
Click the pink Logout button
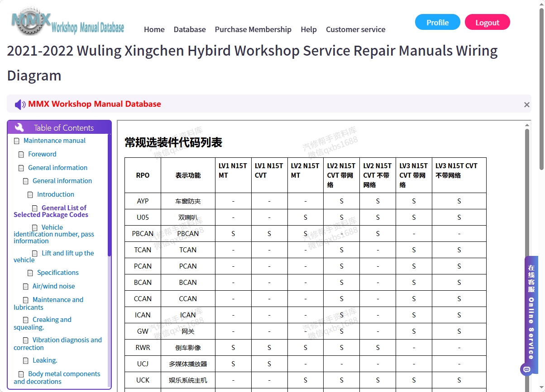coord(488,22)
